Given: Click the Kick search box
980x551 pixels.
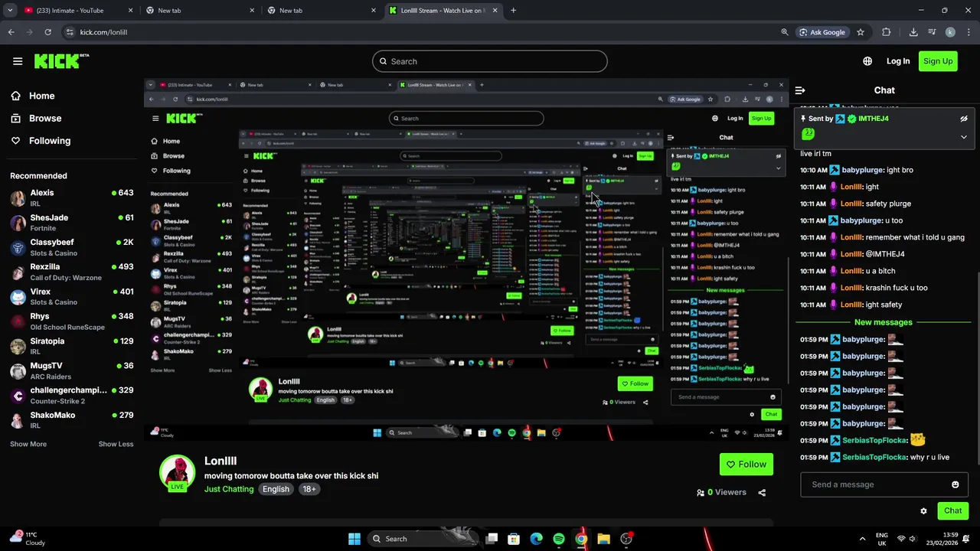Looking at the screenshot, I should pyautogui.click(x=490, y=61).
